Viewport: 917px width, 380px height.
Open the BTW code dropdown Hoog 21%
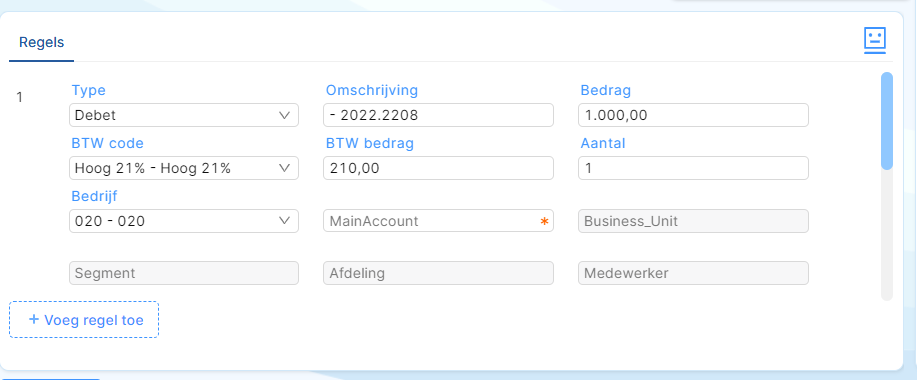184,168
